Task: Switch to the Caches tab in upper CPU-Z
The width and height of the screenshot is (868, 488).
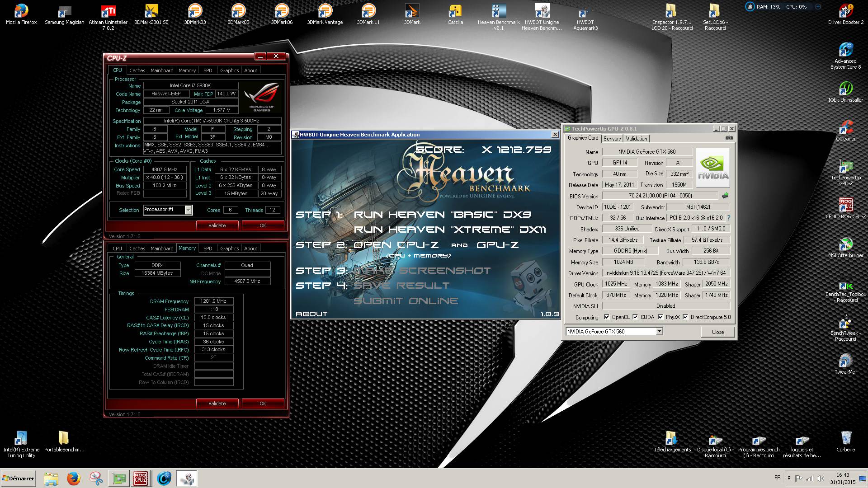Action: 137,70
